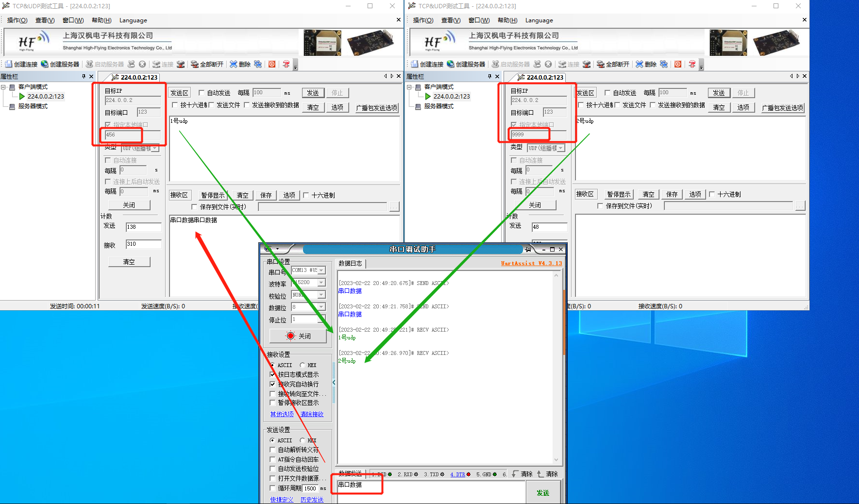
Task: Open 帮助(H) menu in right window
Action: pos(507,20)
